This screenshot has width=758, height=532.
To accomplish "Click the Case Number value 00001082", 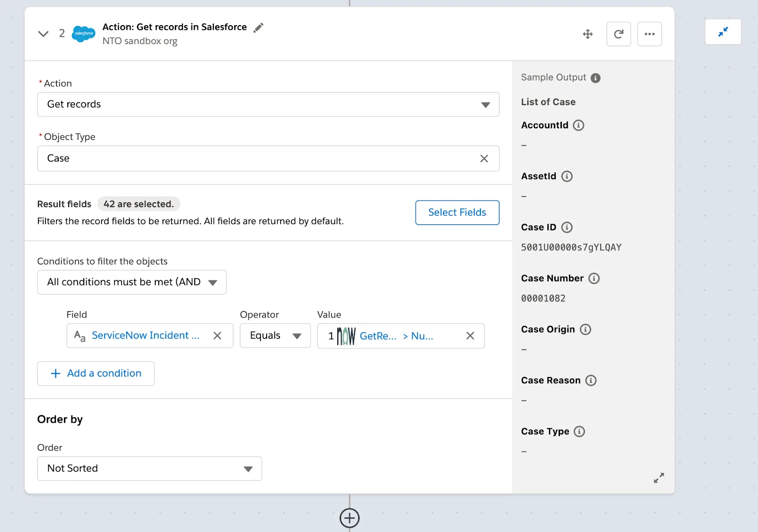I will [543, 298].
